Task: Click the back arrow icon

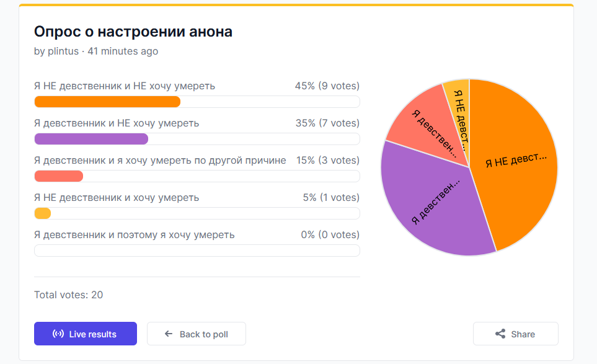Action: point(169,334)
